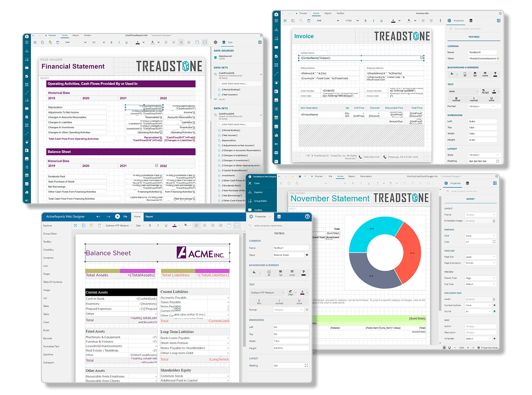Toggle Italic in Invoice window toolbar
Screen dimensions: 532x395
374,21
